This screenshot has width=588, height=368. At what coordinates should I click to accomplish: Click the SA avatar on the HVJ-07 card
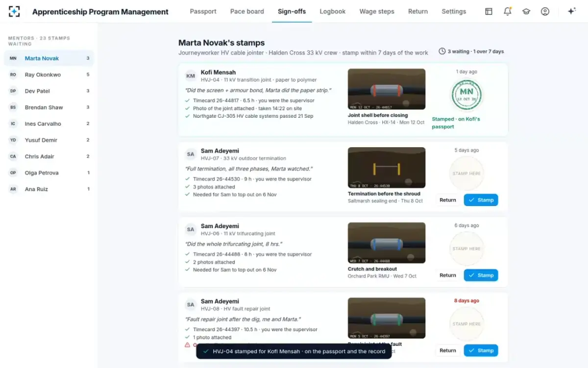(x=191, y=154)
